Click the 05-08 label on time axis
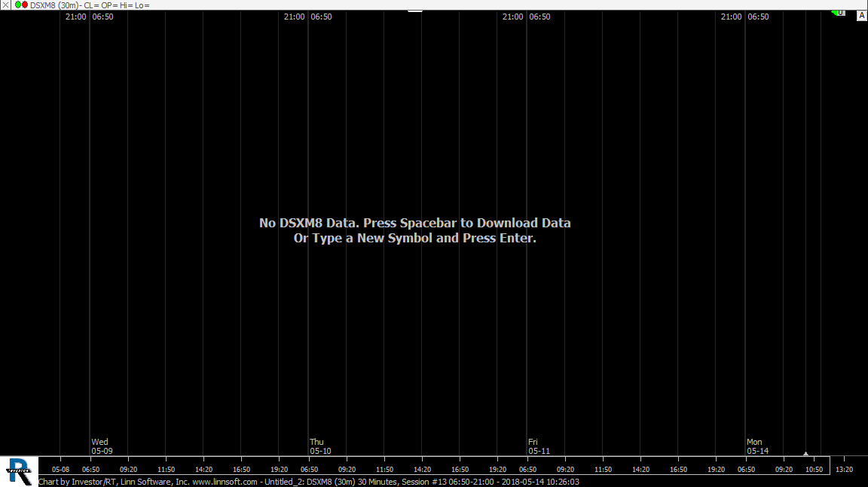Viewport: 868px width, 487px height. click(60, 469)
